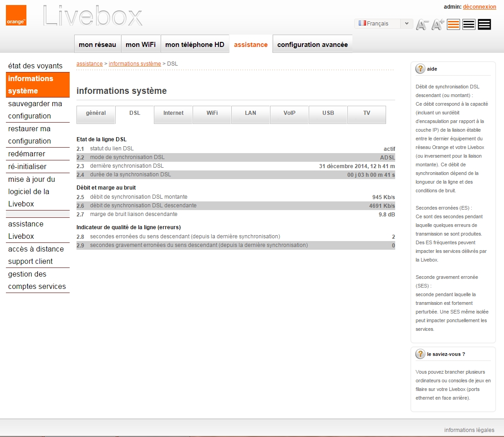
Task: Click 'redémarrer' in the sidebar
Action: pos(38,154)
